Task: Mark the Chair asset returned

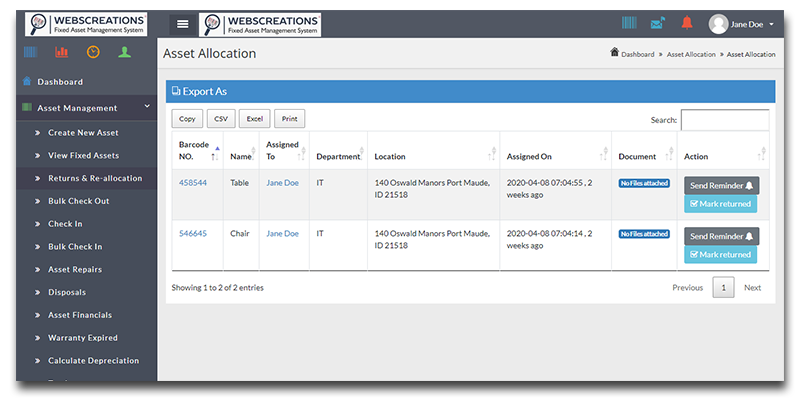Action: point(720,255)
